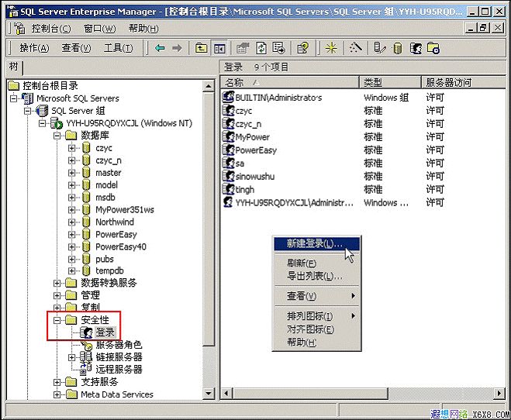Click tree pane scroll down arrow
Screen dimensions: 511x420
(209, 394)
